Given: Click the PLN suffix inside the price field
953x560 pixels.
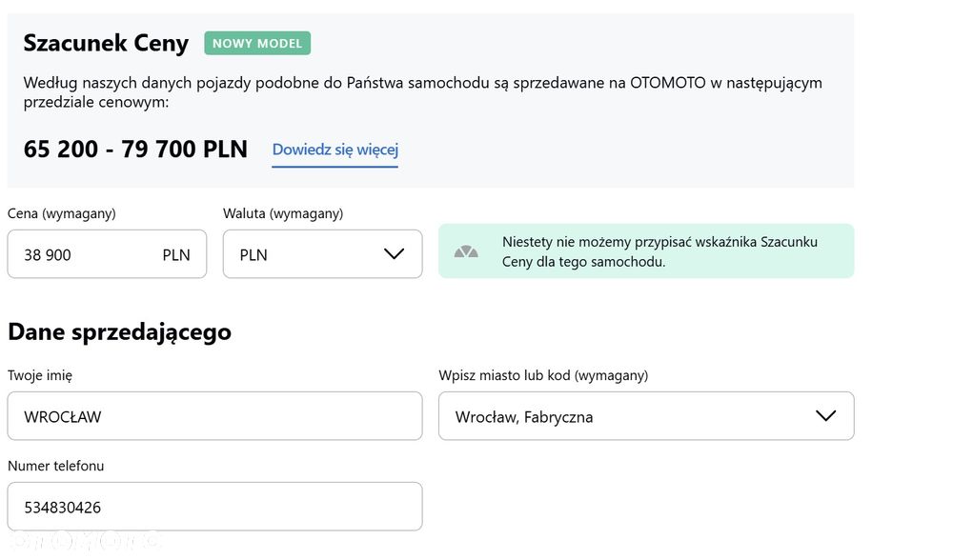Looking at the screenshot, I should (x=176, y=255).
